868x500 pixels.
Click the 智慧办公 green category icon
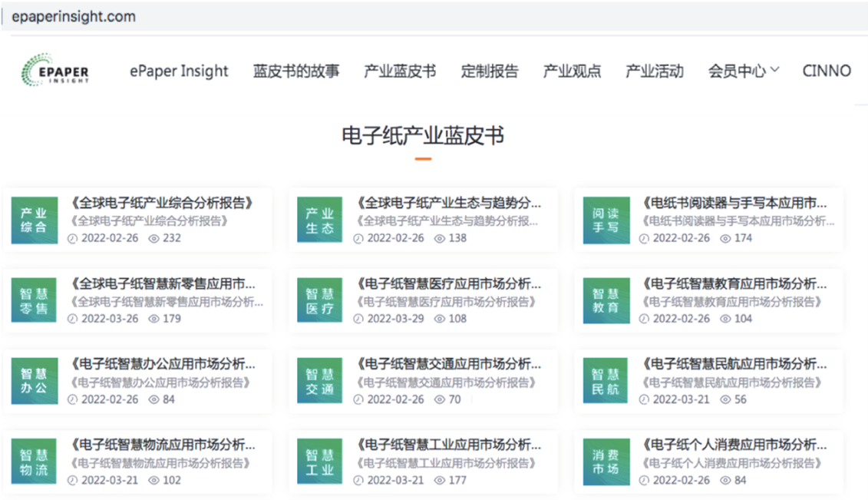click(34, 382)
